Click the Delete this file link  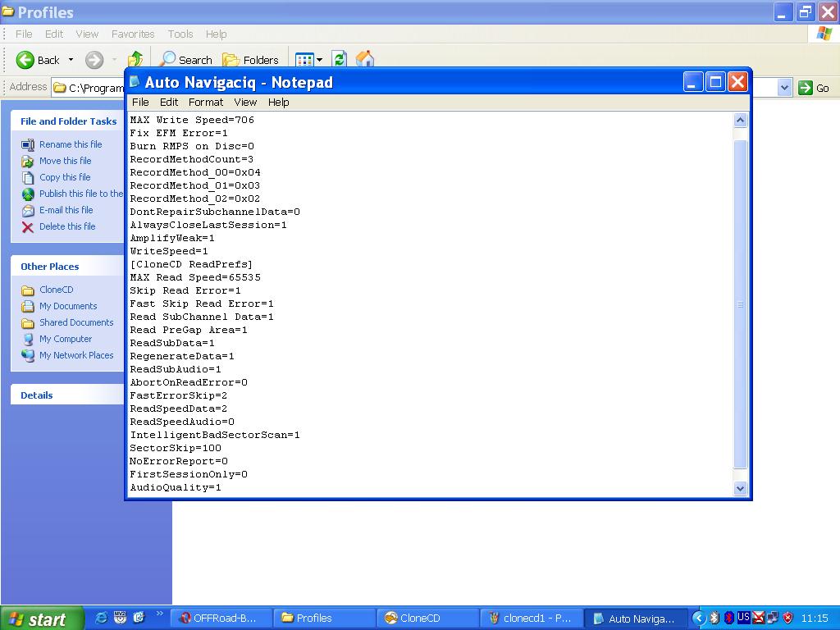point(67,226)
